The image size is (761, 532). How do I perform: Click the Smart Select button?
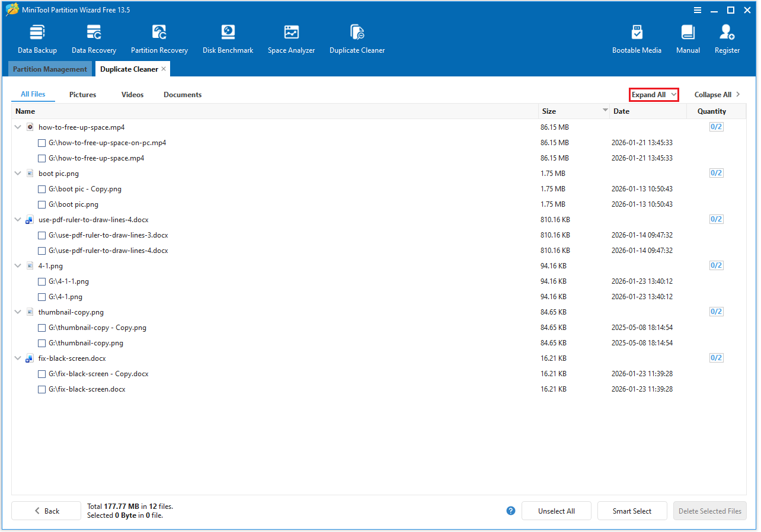(x=632, y=511)
